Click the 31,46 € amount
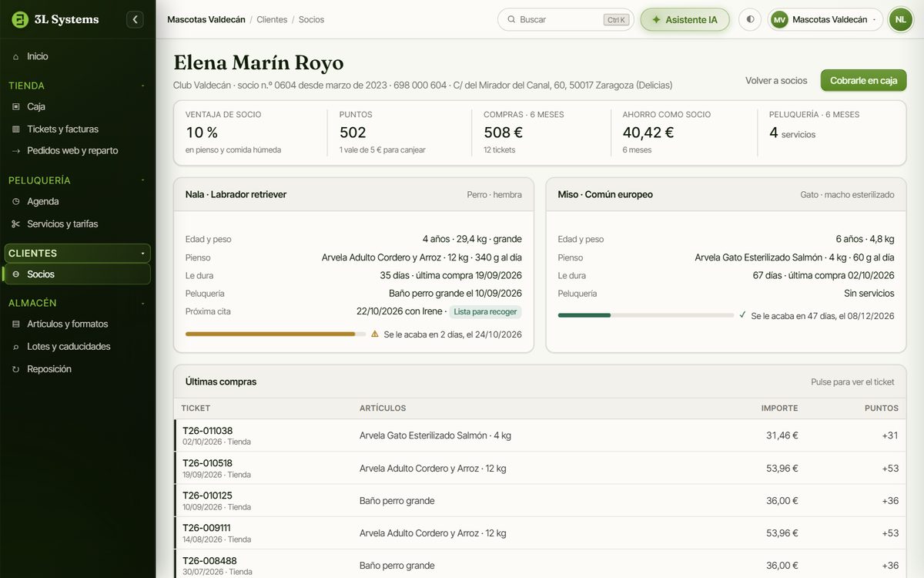924x578 pixels. point(782,435)
